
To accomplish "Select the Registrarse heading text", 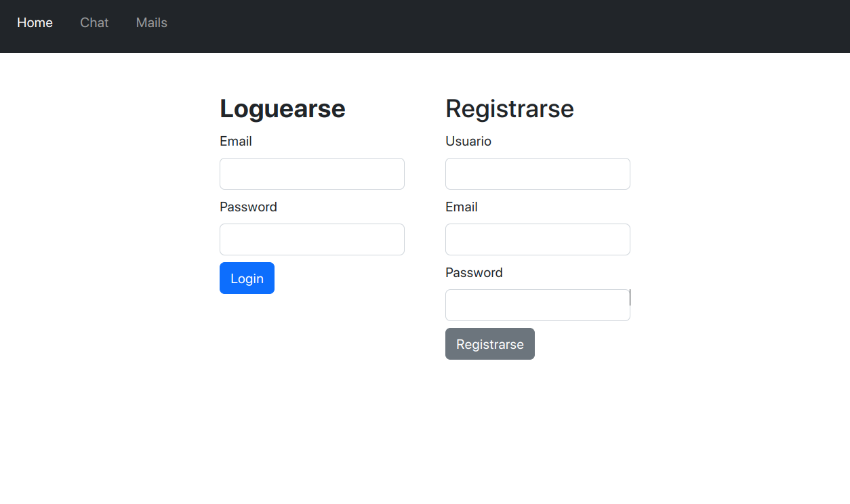I will (509, 108).
